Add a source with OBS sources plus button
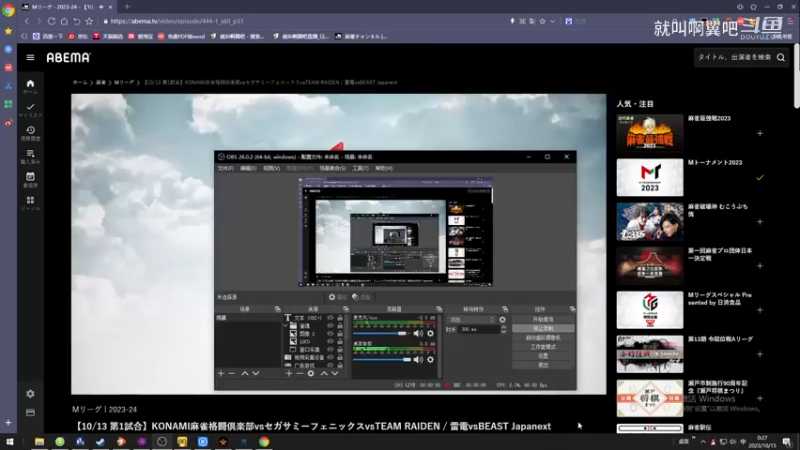 [x=289, y=373]
